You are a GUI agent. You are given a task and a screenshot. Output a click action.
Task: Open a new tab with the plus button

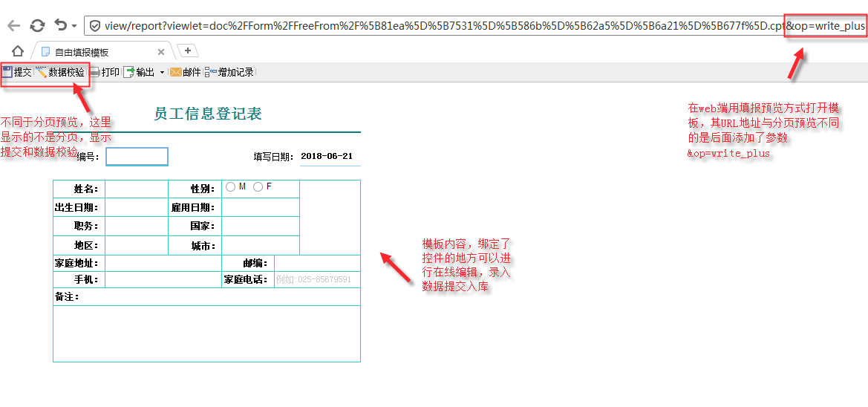point(188,51)
